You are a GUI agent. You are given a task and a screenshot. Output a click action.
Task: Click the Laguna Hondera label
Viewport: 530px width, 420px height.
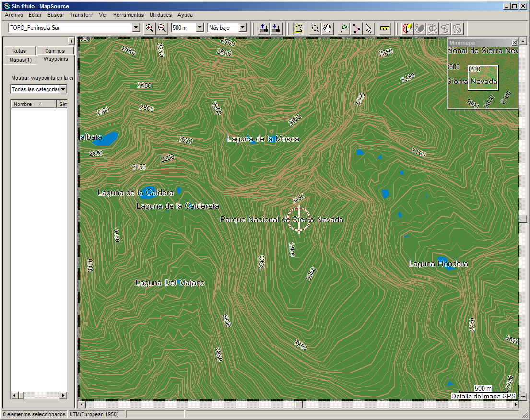[x=438, y=264]
